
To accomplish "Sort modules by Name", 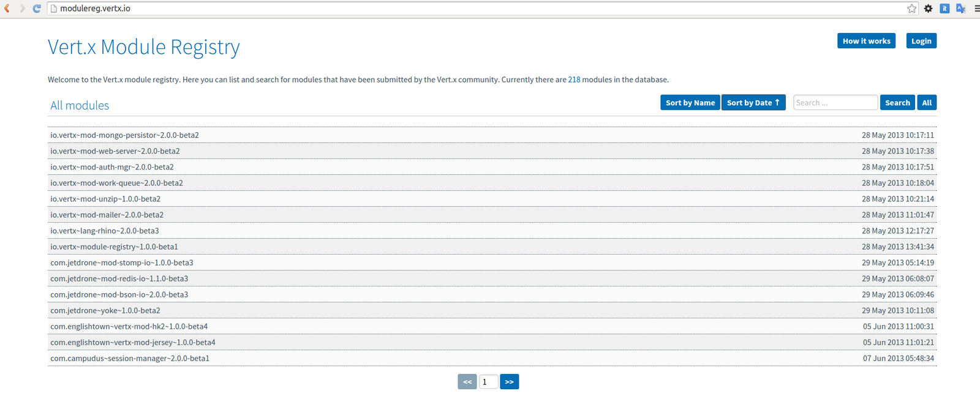I will [x=690, y=103].
